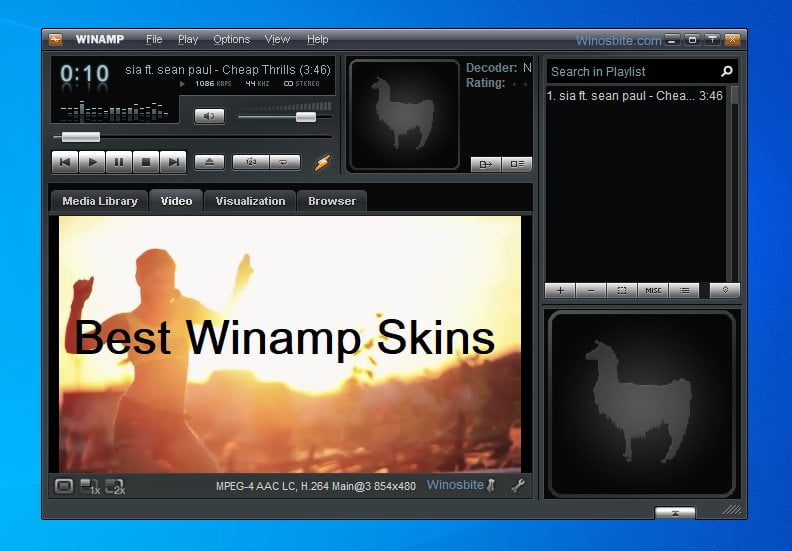Click the small album art llama thumbnail
The width and height of the screenshot is (792, 551).
pyautogui.click(x=404, y=115)
